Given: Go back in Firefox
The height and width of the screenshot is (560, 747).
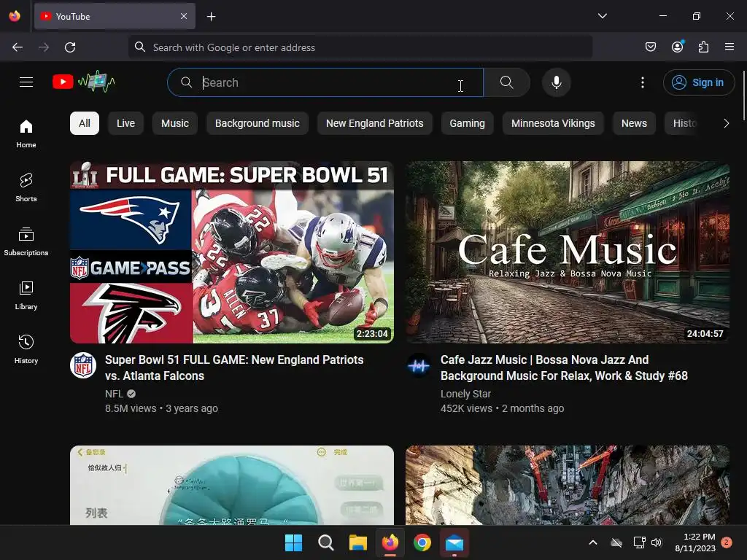Looking at the screenshot, I should [18, 47].
